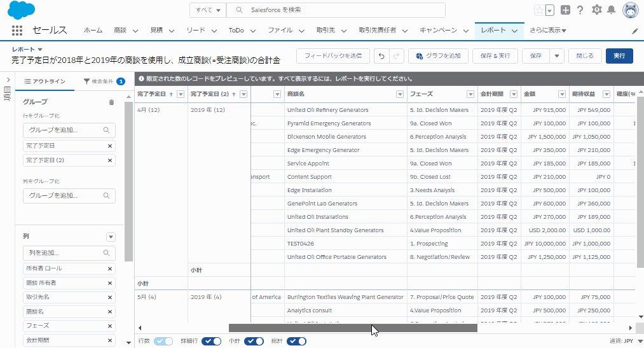Image resolution: width=644 pixels, height=348 pixels.
Task: Open the setup gear icon
Action: pyautogui.click(x=596, y=10)
